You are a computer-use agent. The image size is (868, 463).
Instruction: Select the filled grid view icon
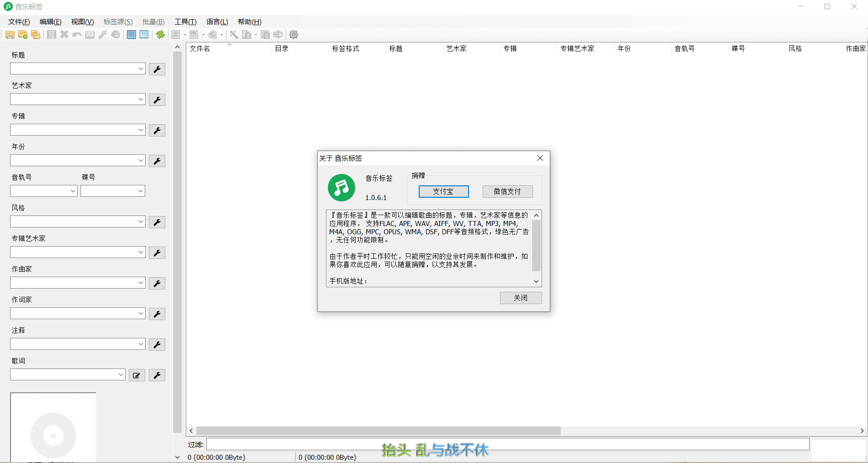click(x=132, y=35)
